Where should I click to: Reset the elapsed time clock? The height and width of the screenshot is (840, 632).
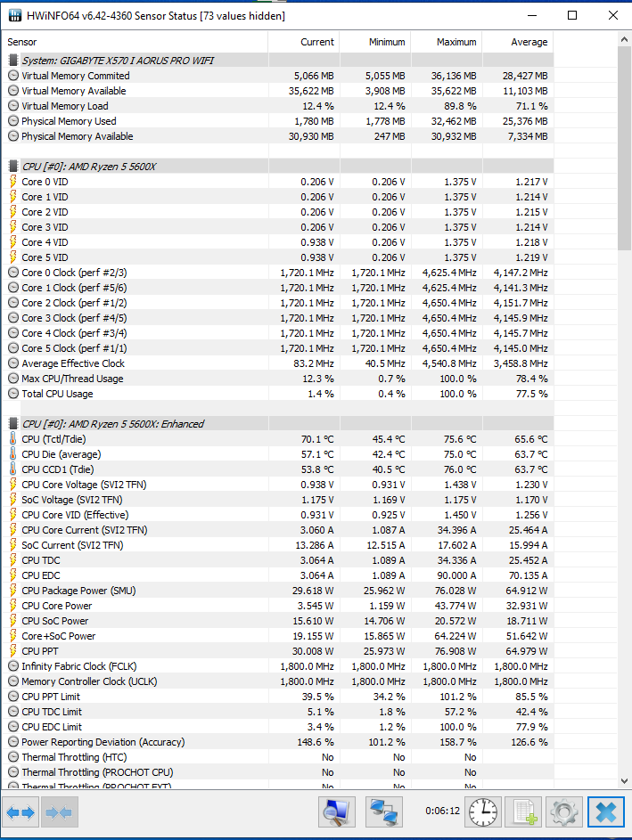[483, 811]
